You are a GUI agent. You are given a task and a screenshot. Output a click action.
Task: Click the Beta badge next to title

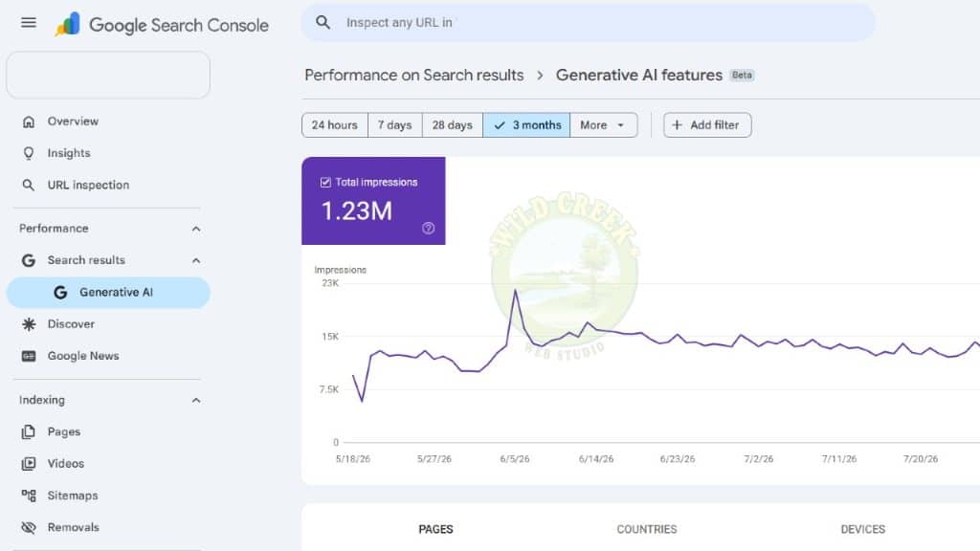742,75
